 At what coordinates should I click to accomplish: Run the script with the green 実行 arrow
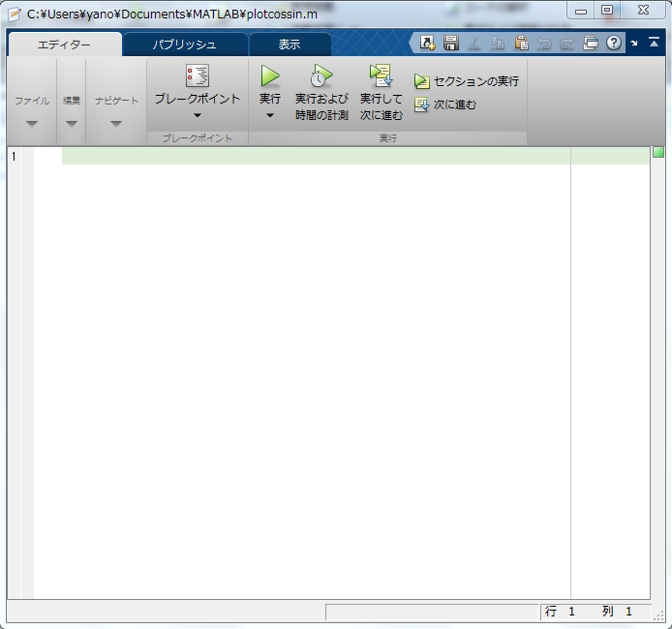tap(269, 75)
